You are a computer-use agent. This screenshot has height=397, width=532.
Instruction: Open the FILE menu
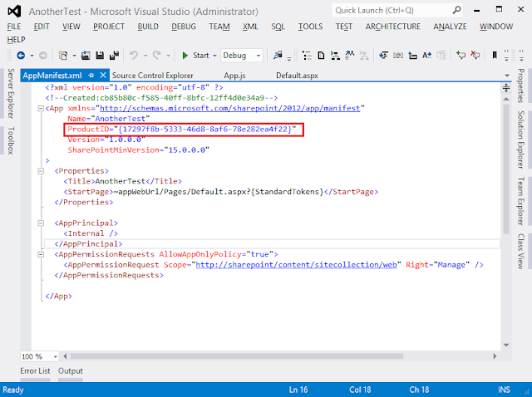(14, 27)
